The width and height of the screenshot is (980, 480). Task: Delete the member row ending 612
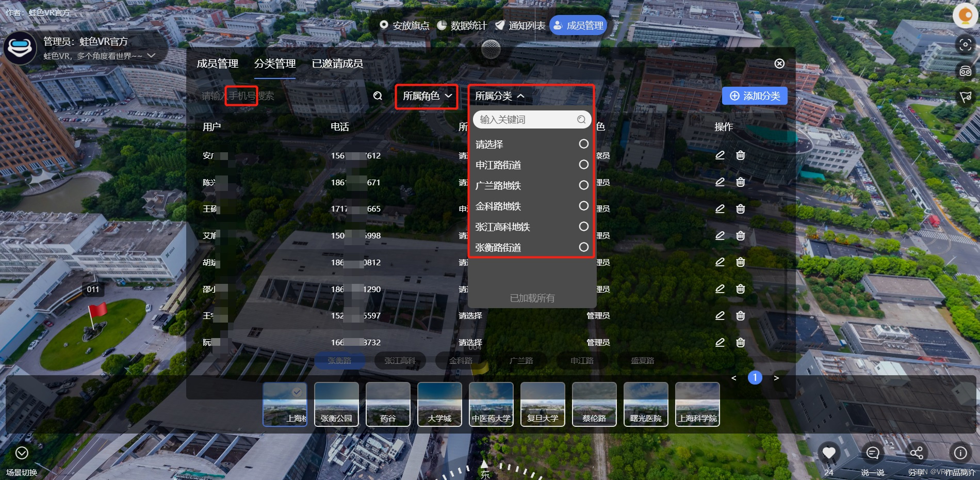coord(740,155)
